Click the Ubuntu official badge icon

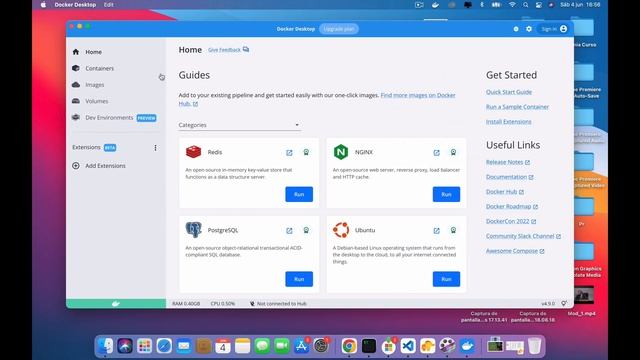point(453,231)
